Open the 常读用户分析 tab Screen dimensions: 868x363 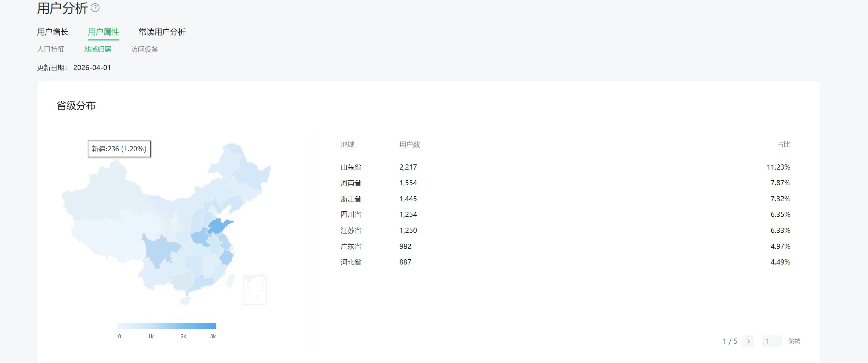pyautogui.click(x=162, y=32)
